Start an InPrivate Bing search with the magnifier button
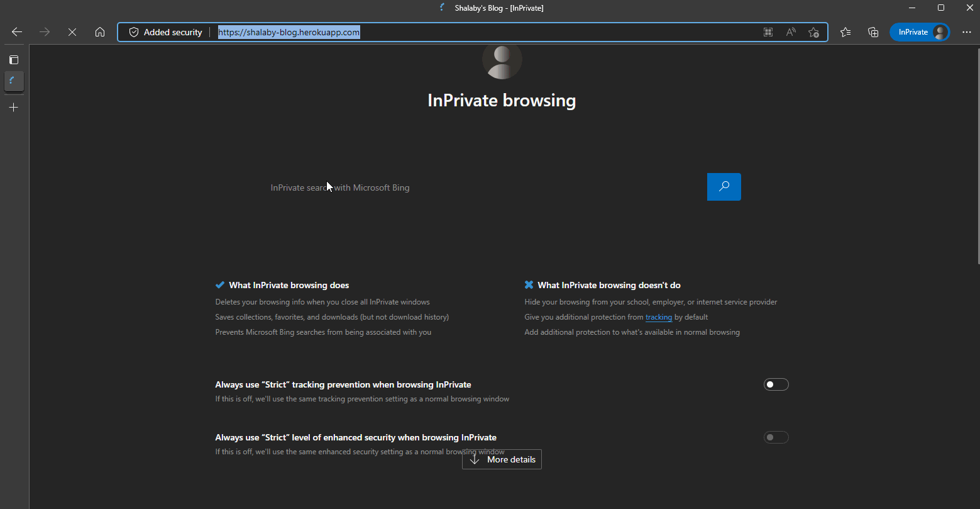980x509 pixels. pyautogui.click(x=724, y=187)
